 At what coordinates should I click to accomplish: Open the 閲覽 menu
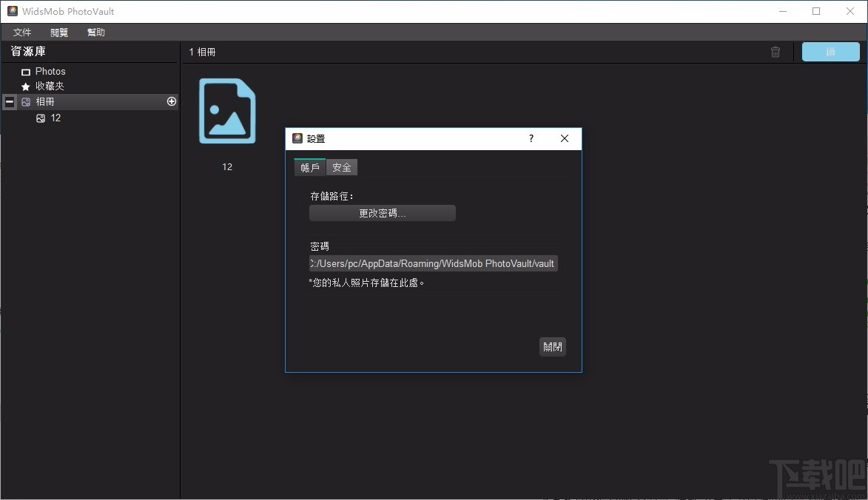pos(58,32)
